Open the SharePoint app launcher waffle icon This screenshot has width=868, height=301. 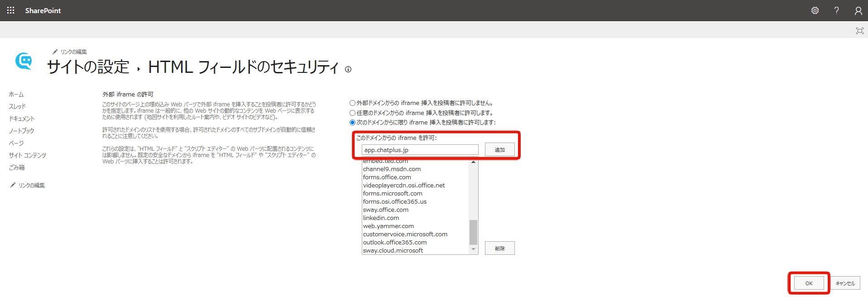click(x=11, y=10)
